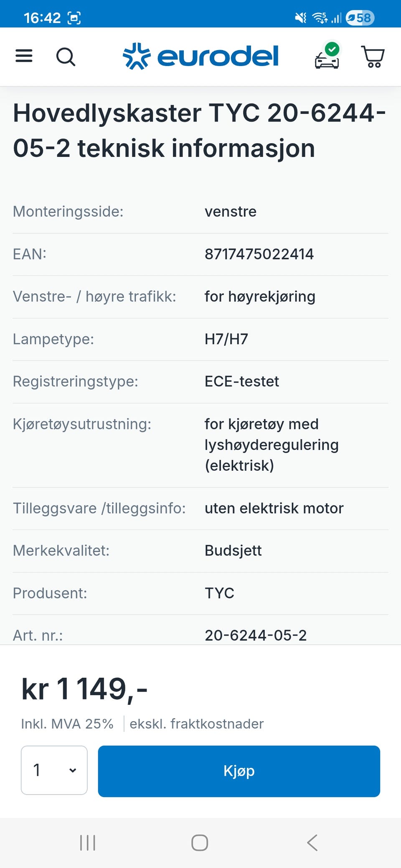Open the shopping cart
The height and width of the screenshot is (868, 401).
point(373,57)
